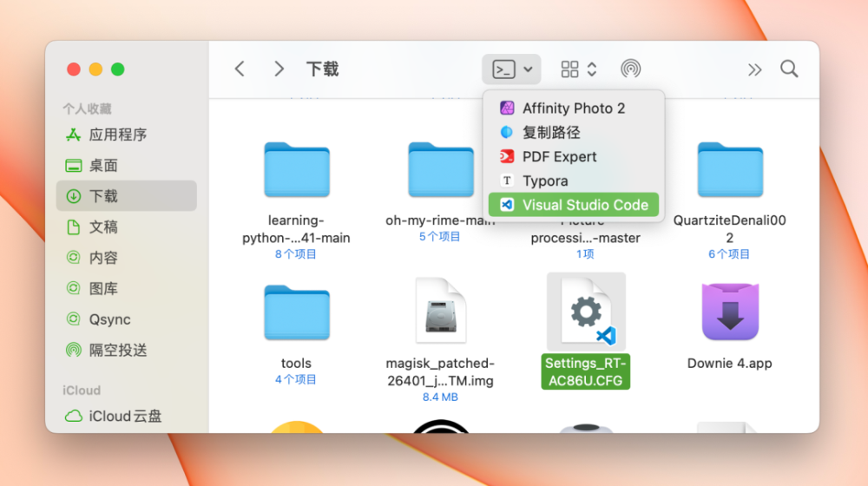Select 复制路径 menu entry

click(x=574, y=132)
